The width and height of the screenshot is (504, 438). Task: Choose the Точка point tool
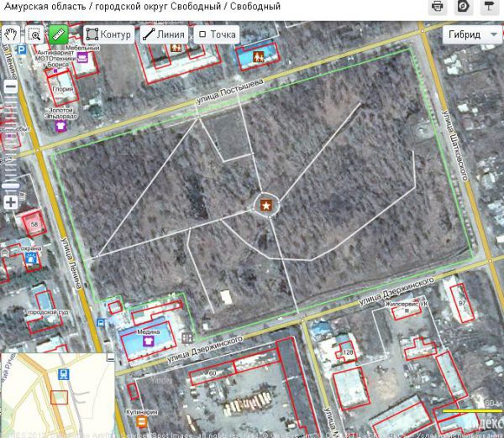coord(216,35)
